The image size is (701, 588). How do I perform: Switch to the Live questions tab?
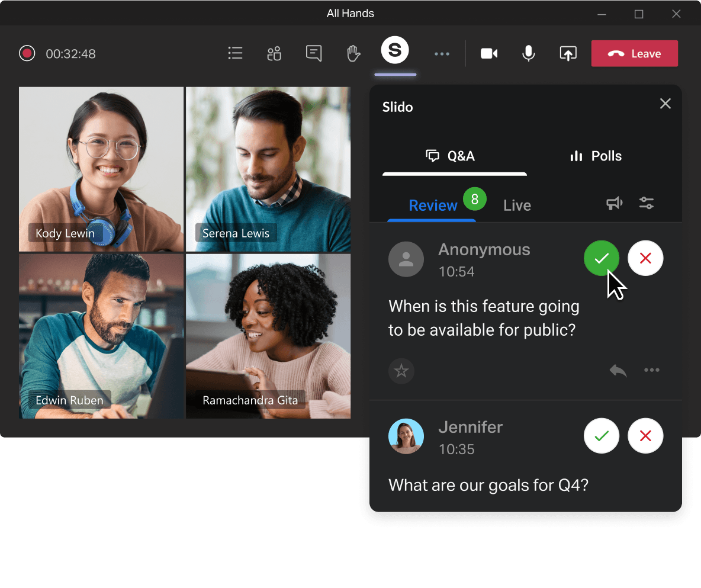(516, 205)
